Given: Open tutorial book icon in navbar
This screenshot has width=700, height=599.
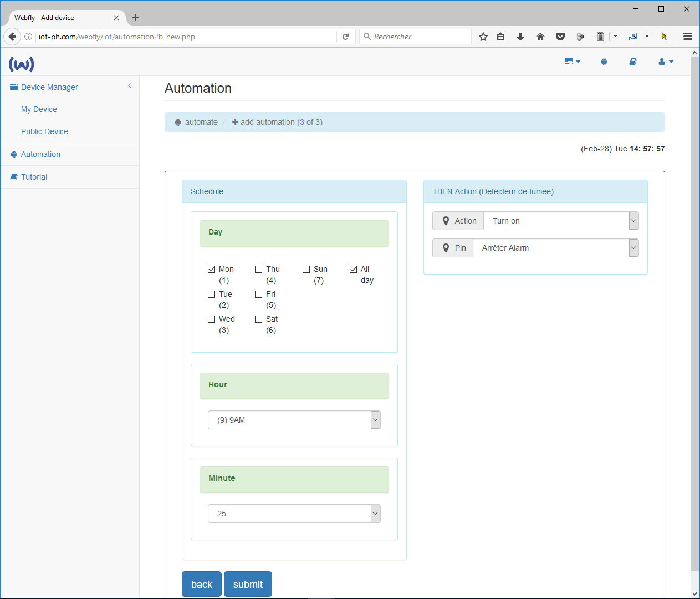Looking at the screenshot, I should point(632,62).
